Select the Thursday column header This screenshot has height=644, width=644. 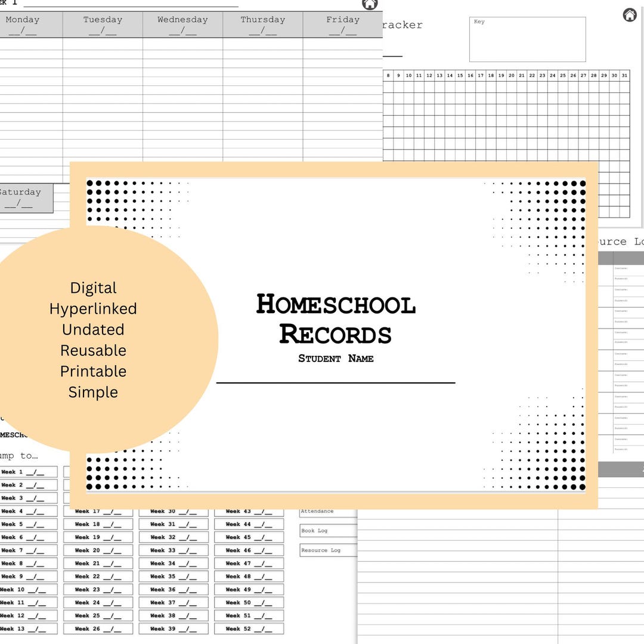262,24
